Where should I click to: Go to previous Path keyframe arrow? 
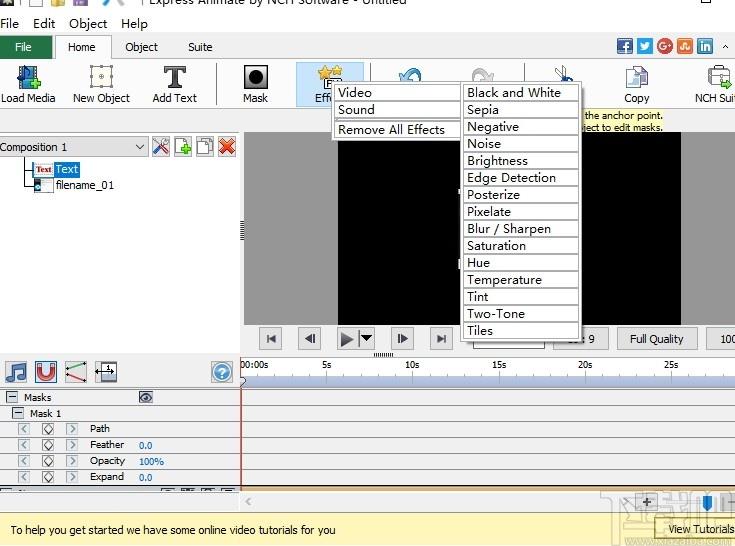tap(24, 429)
